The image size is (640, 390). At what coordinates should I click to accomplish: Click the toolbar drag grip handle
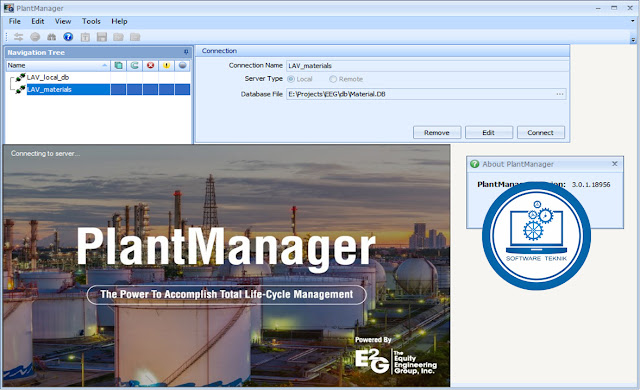[7, 37]
